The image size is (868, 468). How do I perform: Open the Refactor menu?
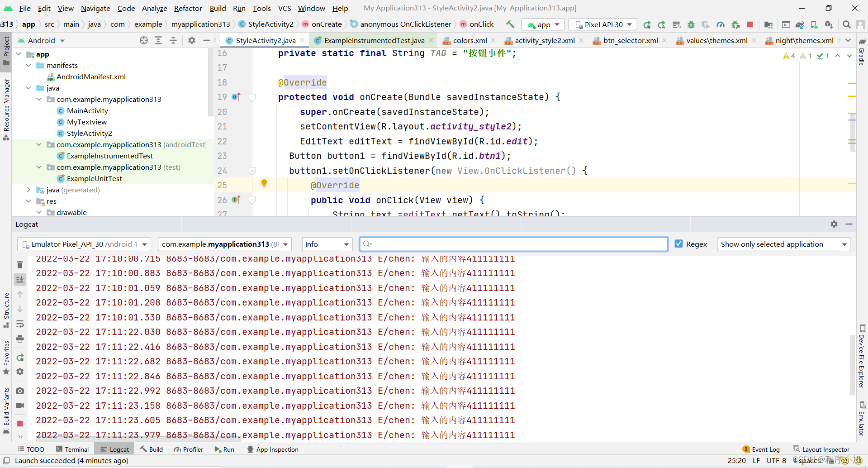tap(188, 8)
